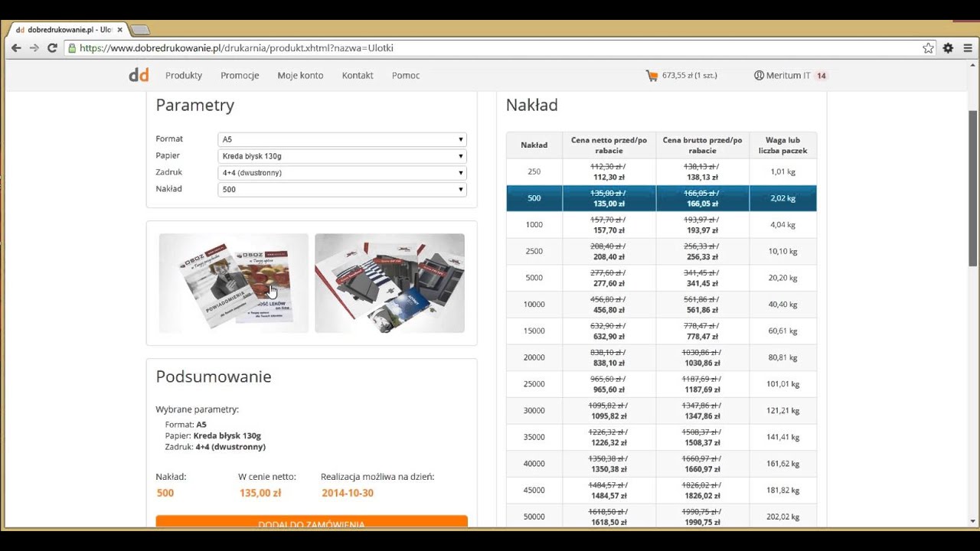Select the 50000 nakład row
The height and width of the screenshot is (551, 980).
click(x=661, y=517)
